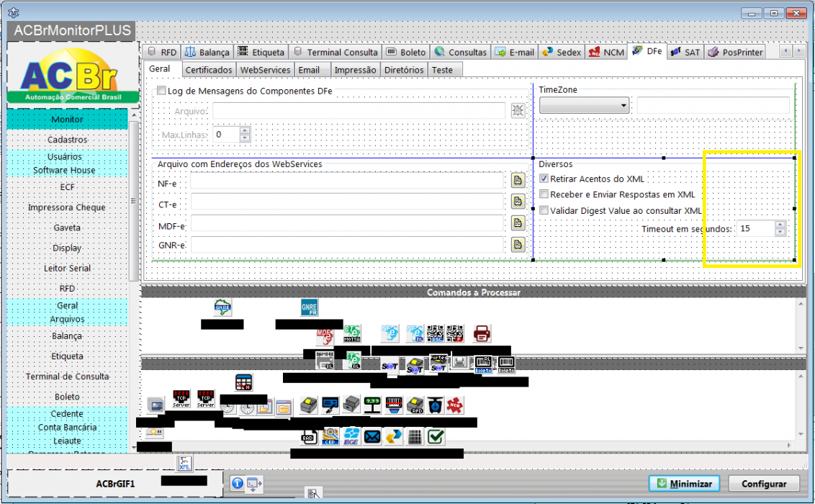Viewport: 815px width, 504px height.
Task: Click the Timeout em segundos value field
Action: point(756,228)
